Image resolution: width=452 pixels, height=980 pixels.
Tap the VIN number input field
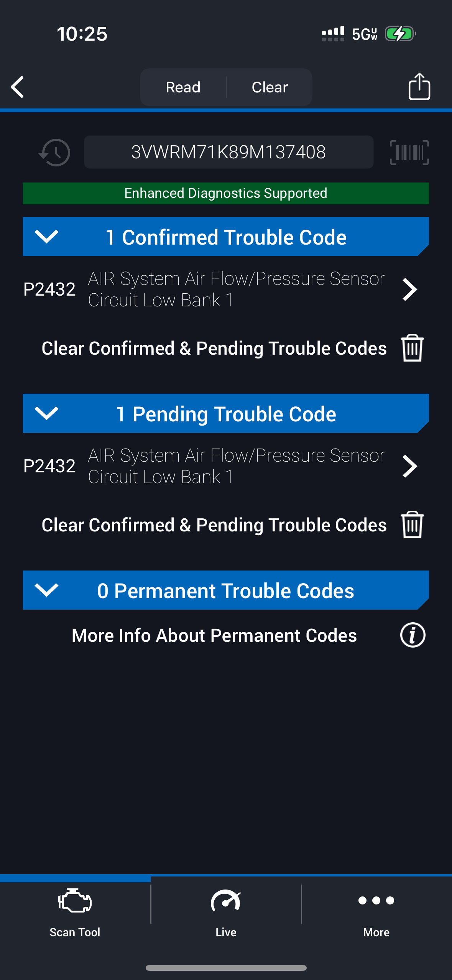pos(228,152)
